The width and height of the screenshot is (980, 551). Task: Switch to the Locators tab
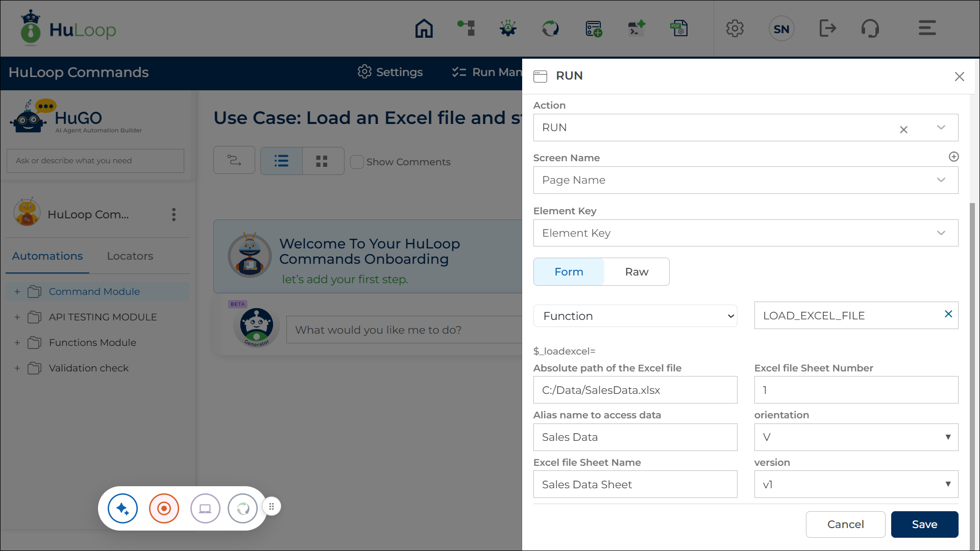click(x=130, y=256)
